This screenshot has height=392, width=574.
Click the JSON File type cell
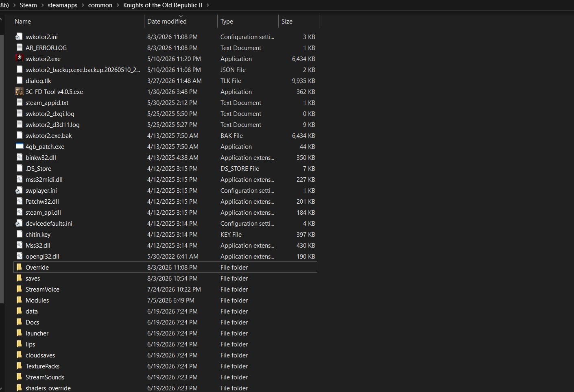(233, 70)
